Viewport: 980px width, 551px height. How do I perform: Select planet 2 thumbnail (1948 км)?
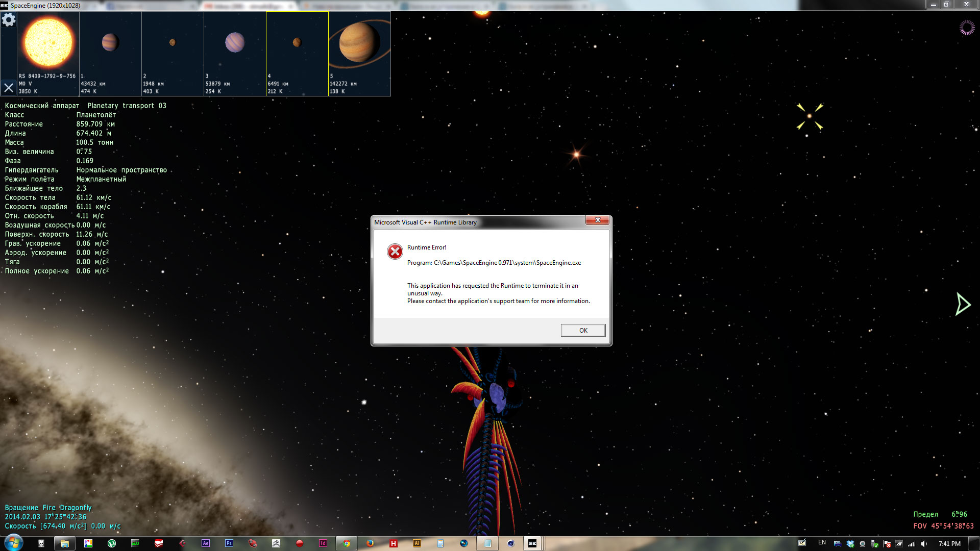(x=173, y=54)
